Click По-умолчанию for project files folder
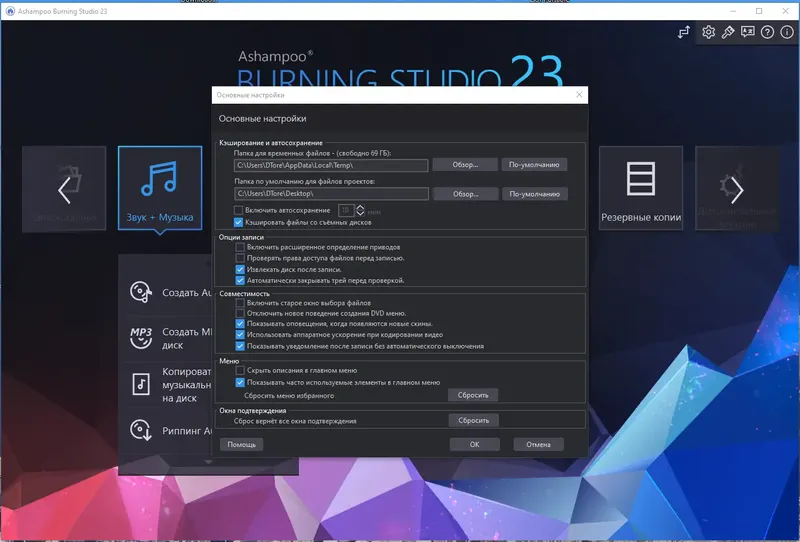This screenshot has height=542, width=800. [x=535, y=194]
